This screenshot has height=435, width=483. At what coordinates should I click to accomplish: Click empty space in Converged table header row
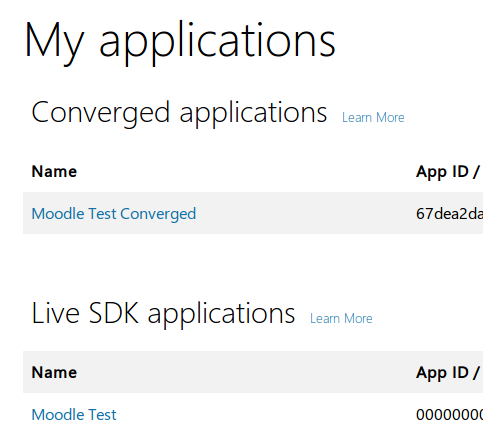(247, 171)
